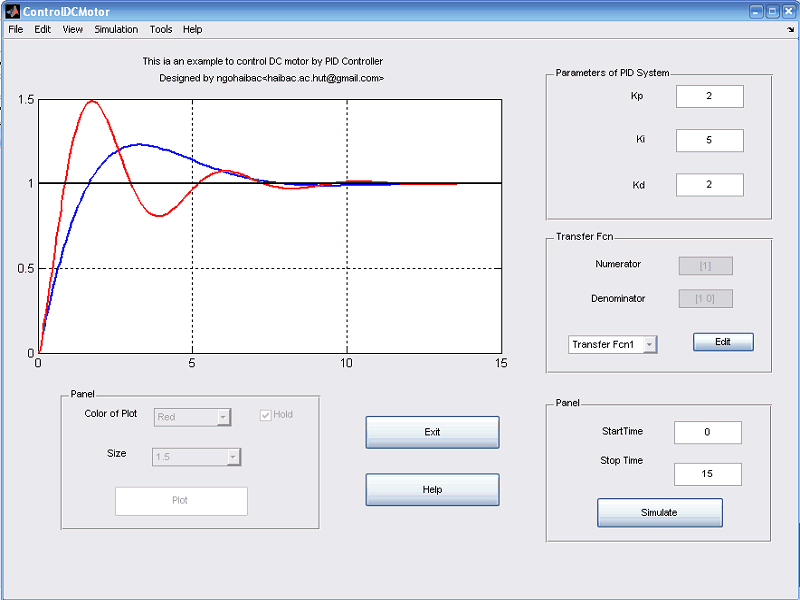Click the y-axis tick label 1.5
800x600 pixels.
point(26,99)
